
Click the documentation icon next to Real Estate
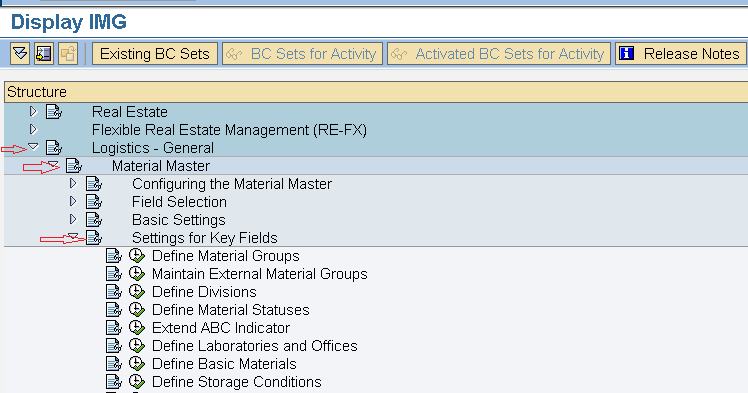(x=53, y=112)
